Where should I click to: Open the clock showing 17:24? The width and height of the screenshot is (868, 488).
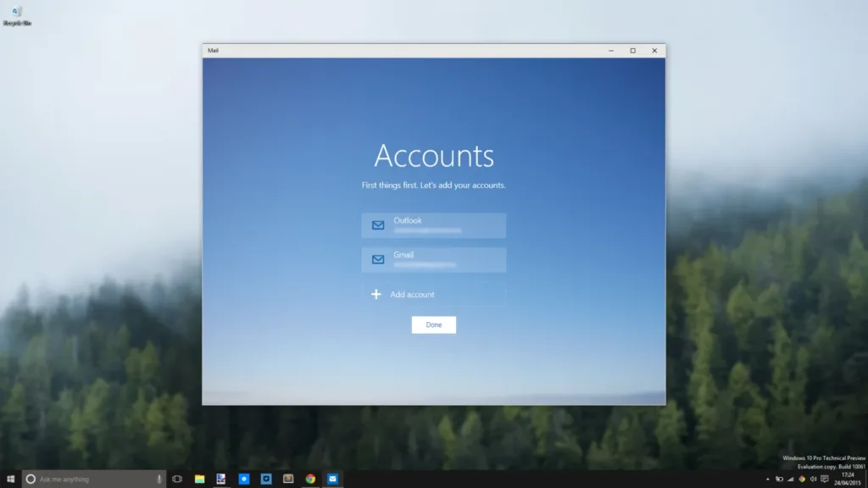click(x=848, y=480)
